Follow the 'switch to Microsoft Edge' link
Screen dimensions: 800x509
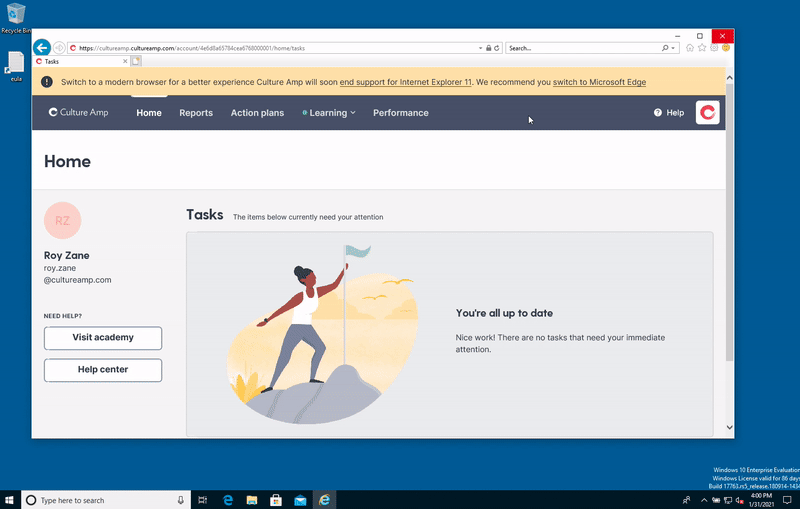coord(599,82)
